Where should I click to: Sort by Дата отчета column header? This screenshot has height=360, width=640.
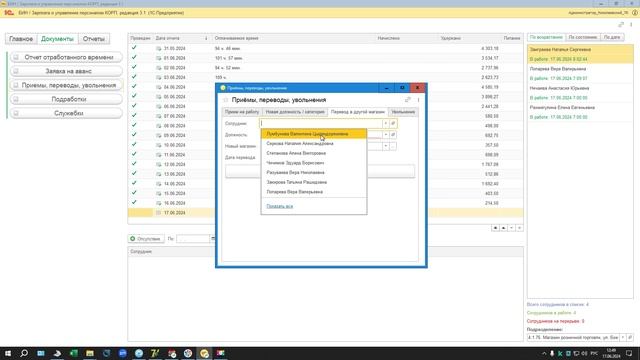click(181, 38)
